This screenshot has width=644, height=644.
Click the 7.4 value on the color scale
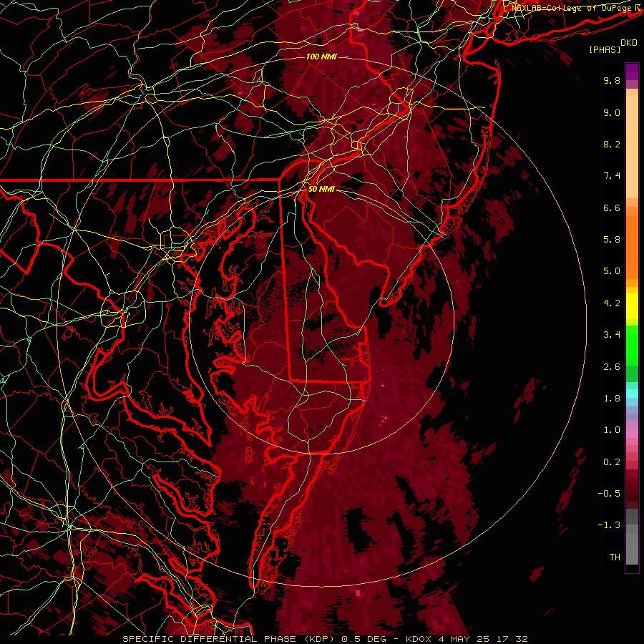pyautogui.click(x=612, y=176)
